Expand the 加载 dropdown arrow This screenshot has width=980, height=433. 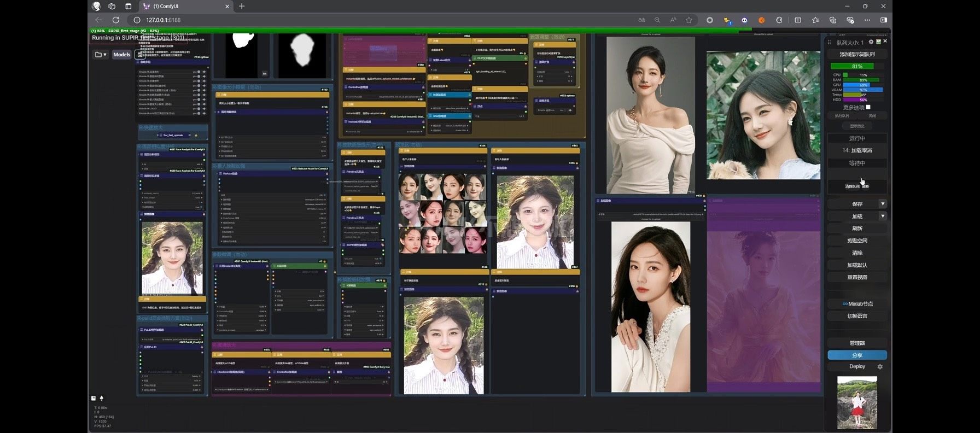click(x=882, y=216)
